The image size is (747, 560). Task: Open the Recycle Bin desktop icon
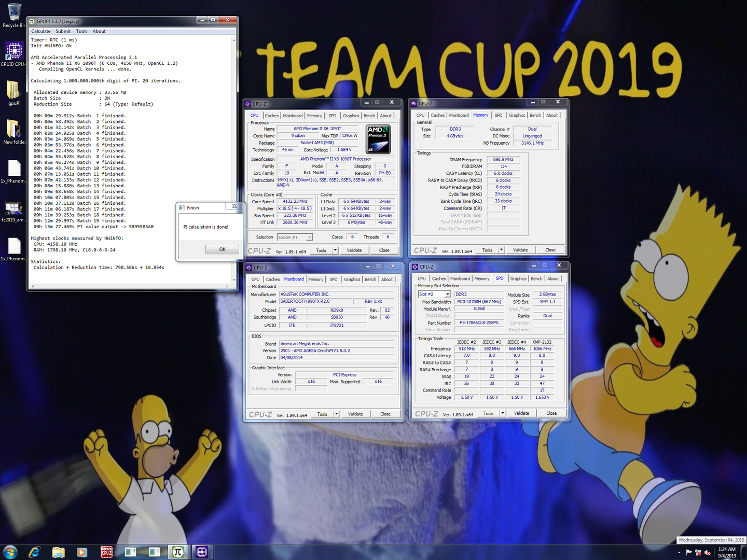[13, 16]
